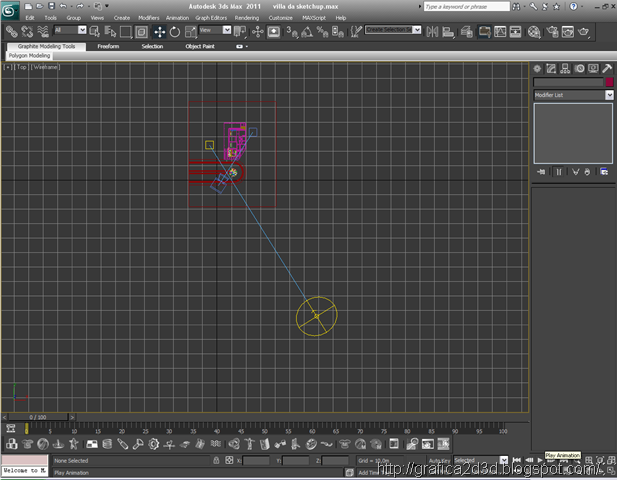Switch to the Utilities hammer panel

[x=607, y=68]
